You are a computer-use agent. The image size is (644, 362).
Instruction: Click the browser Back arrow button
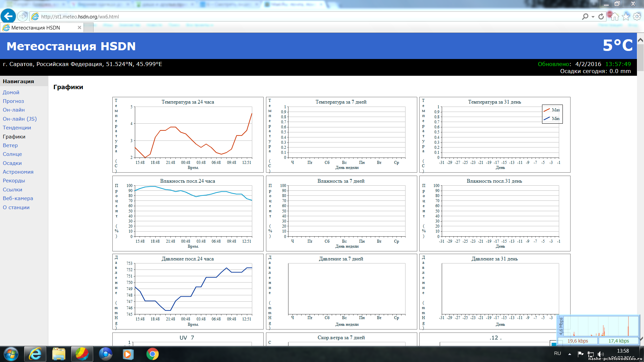[8, 16]
